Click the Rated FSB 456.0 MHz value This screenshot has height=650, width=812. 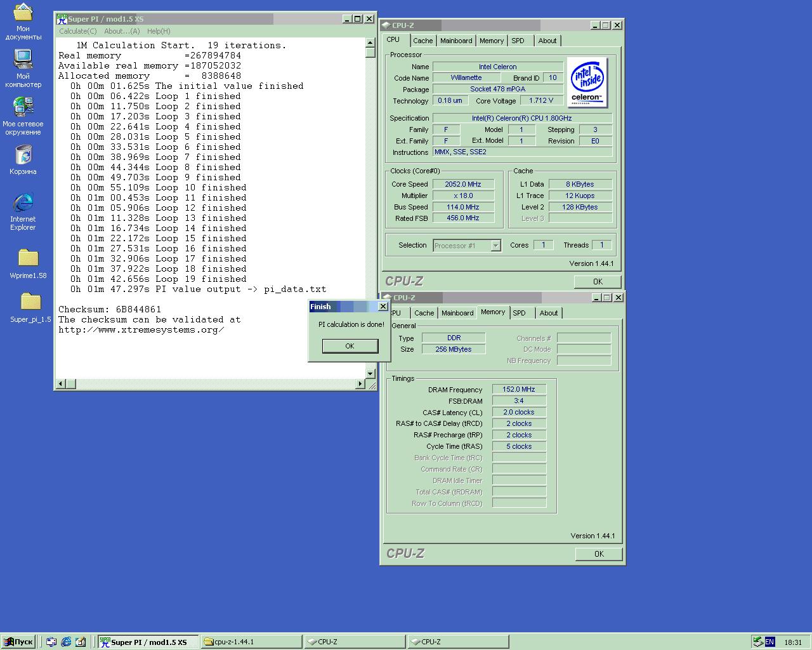(463, 218)
